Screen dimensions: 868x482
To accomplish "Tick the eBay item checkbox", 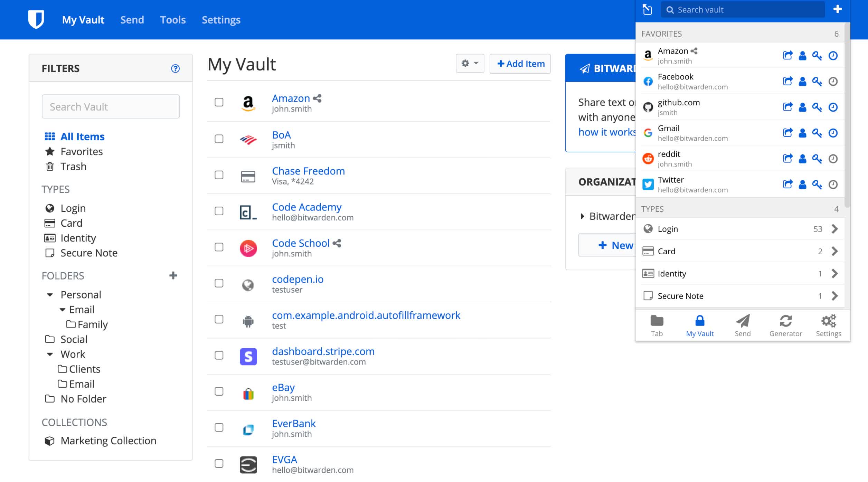I will pyautogui.click(x=219, y=391).
